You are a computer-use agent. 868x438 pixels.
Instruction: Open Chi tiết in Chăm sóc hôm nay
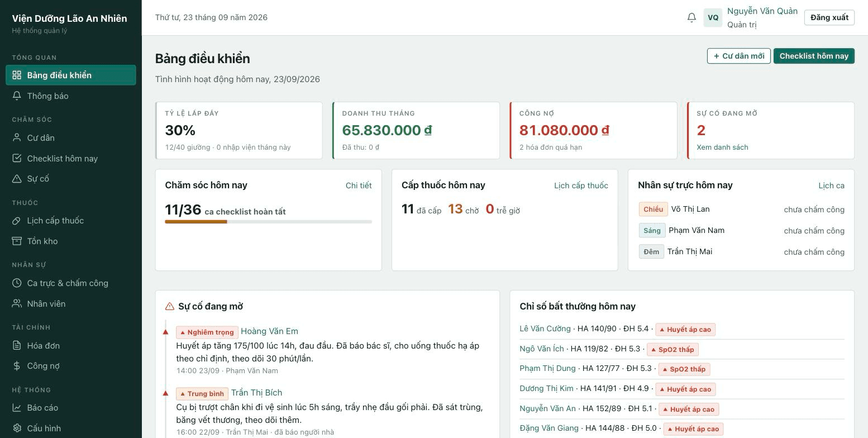pos(359,185)
